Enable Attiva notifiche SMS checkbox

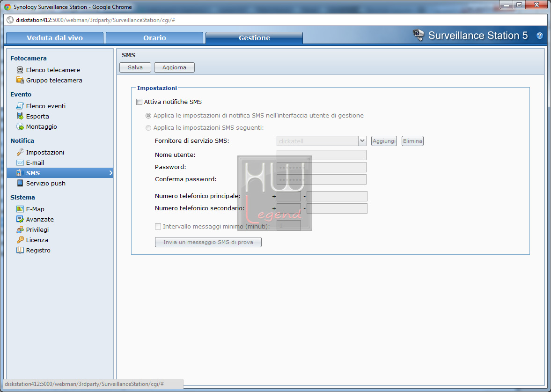pos(139,102)
